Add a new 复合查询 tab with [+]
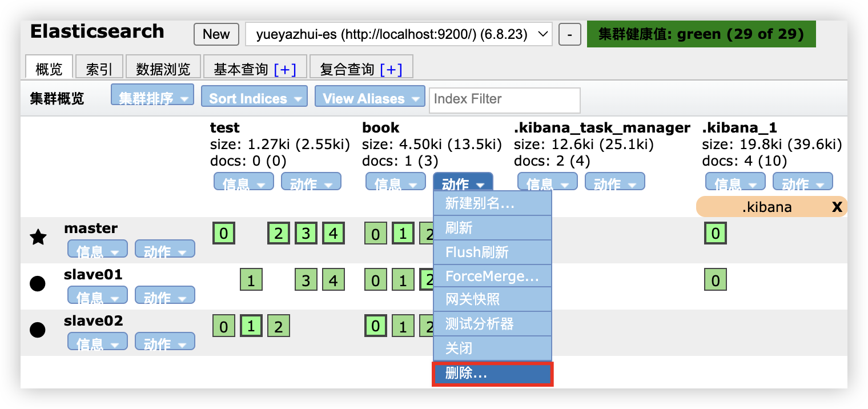The image size is (868, 409). coord(391,69)
